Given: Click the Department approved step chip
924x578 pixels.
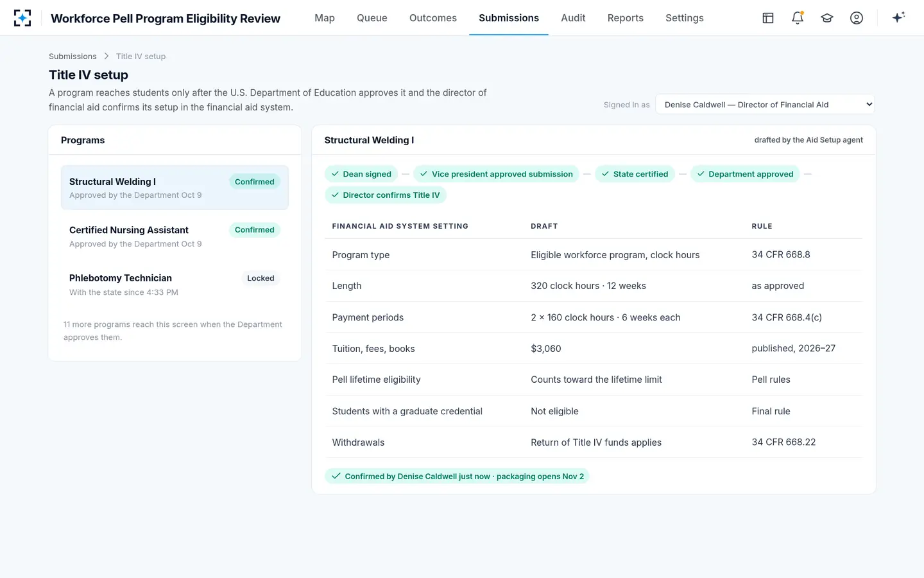Looking at the screenshot, I should [745, 174].
